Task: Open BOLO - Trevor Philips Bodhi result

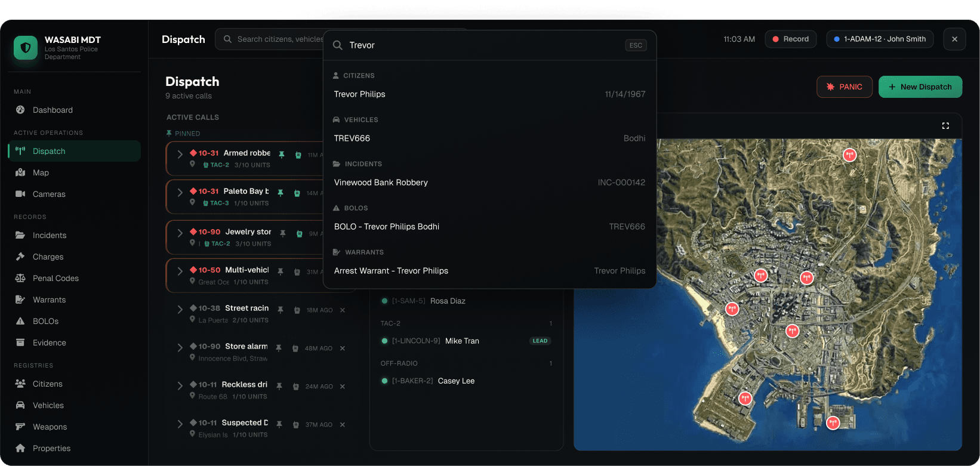Action: pyautogui.click(x=489, y=227)
